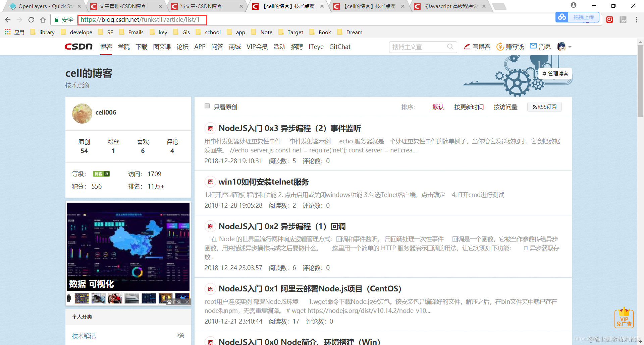The width and height of the screenshot is (644, 345).
Task: Click the red extension icon in toolbar
Action: click(610, 20)
